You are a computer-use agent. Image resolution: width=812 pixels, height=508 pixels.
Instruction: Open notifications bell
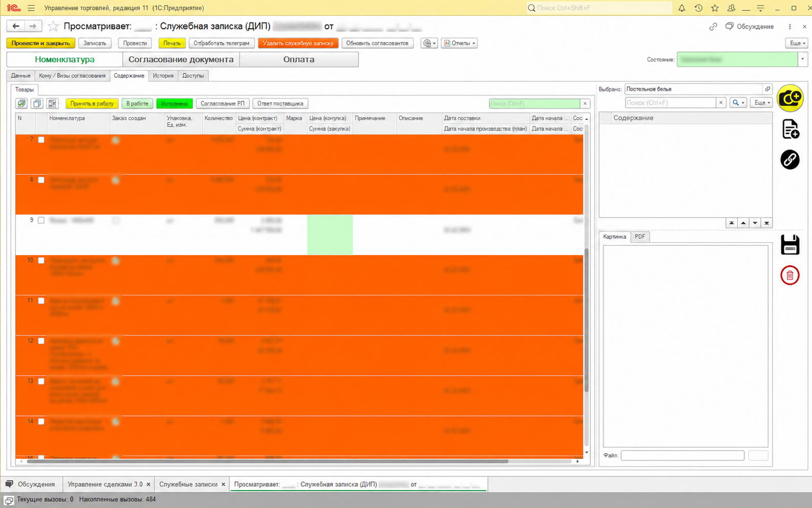click(x=682, y=8)
